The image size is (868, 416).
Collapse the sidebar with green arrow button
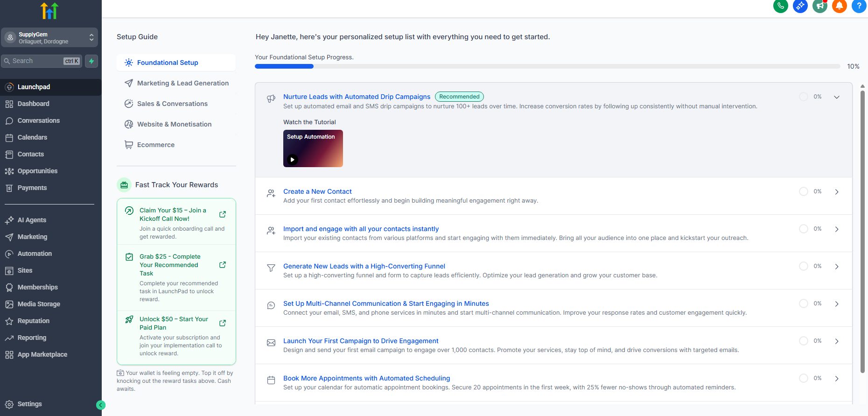(101, 405)
